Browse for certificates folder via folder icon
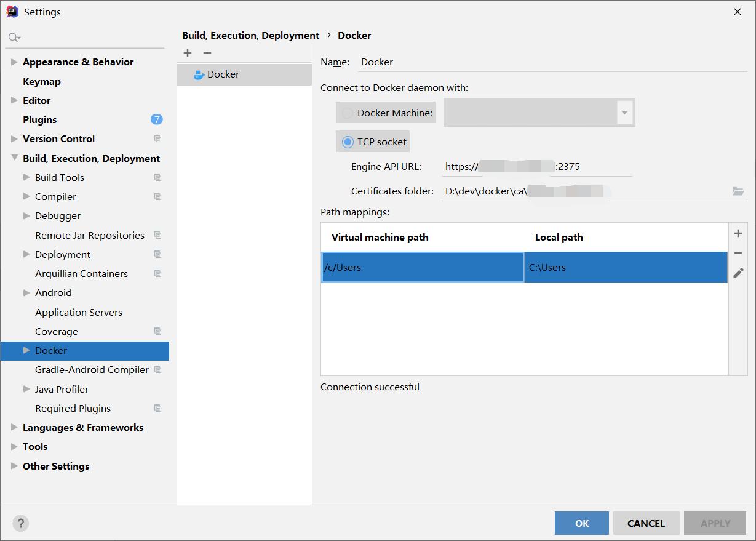Viewport: 756px width, 541px height. pyautogui.click(x=738, y=191)
